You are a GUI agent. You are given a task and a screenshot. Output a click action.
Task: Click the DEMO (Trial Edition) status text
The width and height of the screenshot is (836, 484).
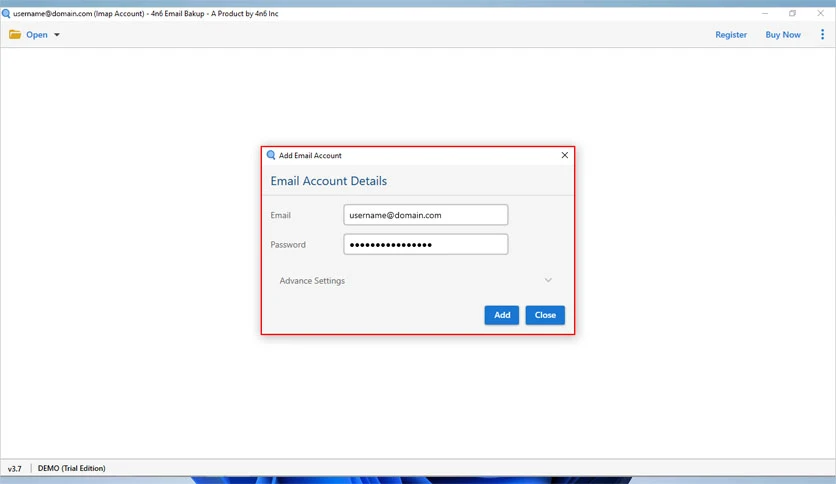click(x=71, y=468)
